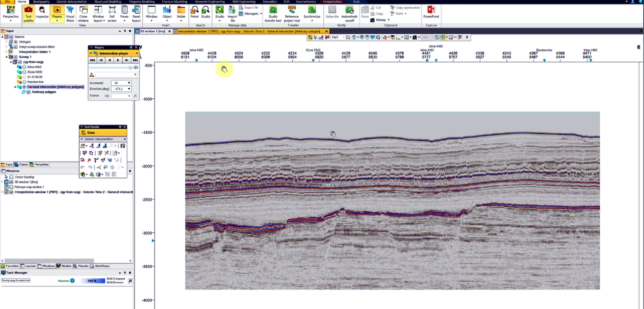
Task: Collapse Survey 1 tree node
Action: click(x=7, y=57)
